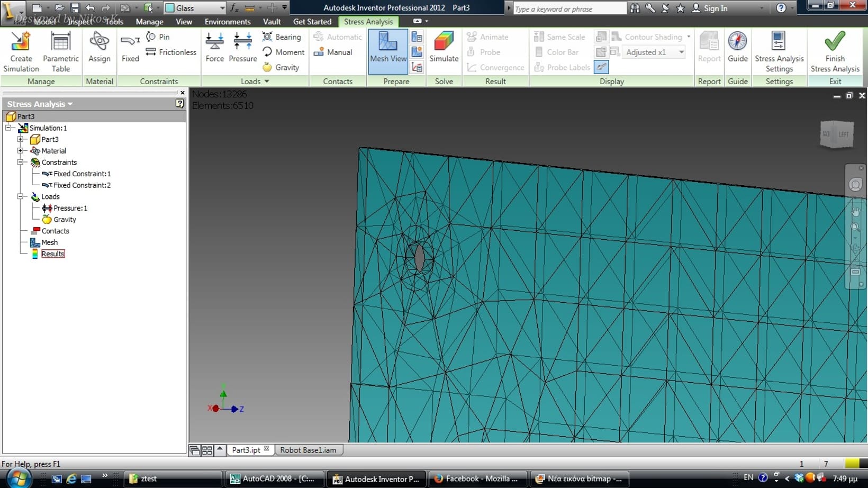868x488 pixels.
Task: Switch to the Robot Base1.iam document tab
Action: 308,450
